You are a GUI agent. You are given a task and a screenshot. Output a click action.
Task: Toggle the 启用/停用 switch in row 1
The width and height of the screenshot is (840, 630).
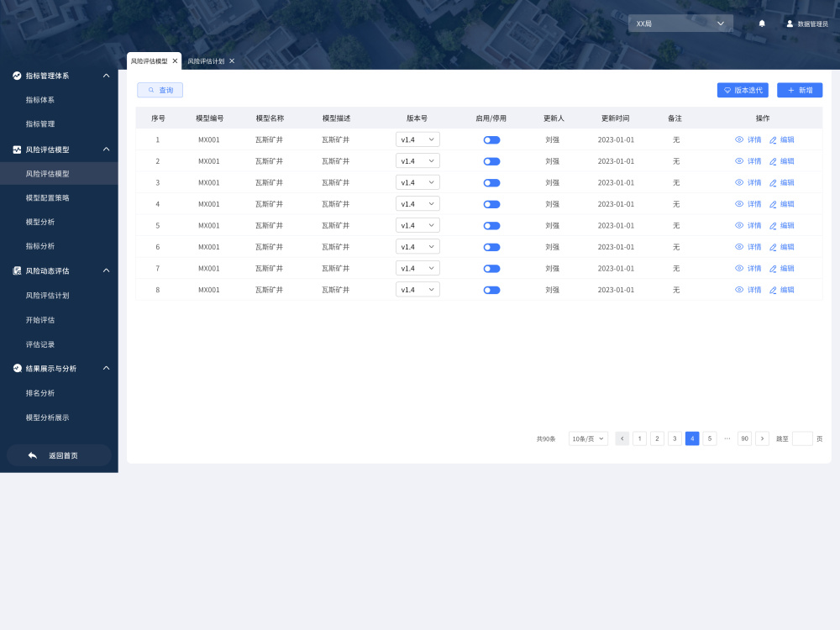coord(491,139)
